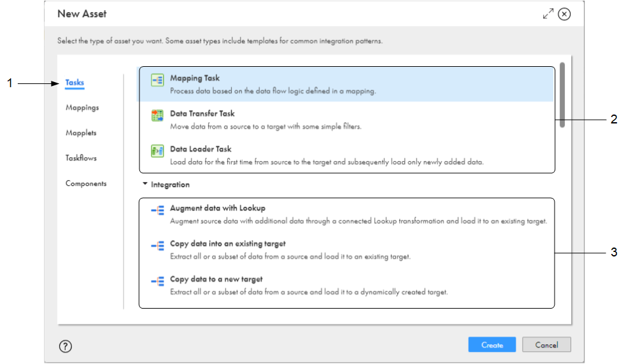The width and height of the screenshot is (624, 364).
Task: Open the Taskflows category
Action: click(82, 158)
